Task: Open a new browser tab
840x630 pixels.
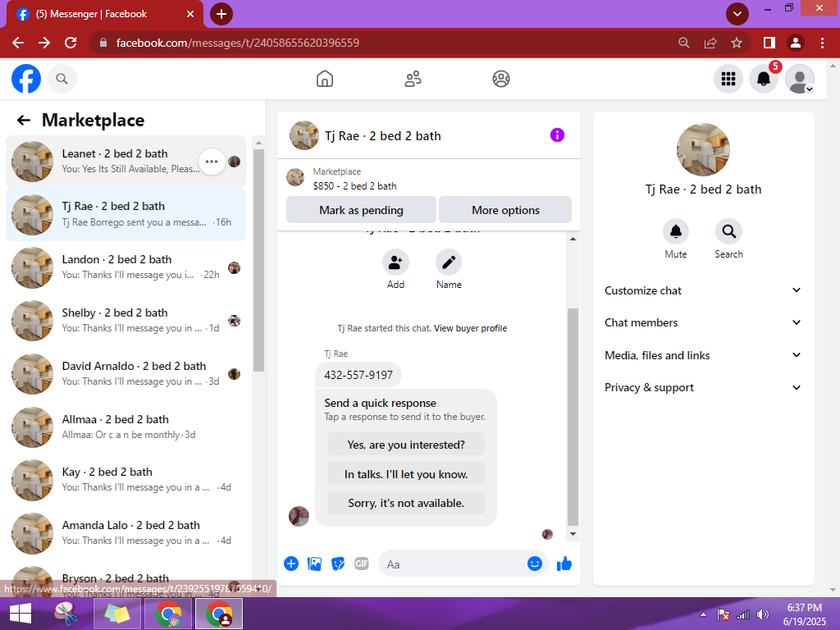Action: pyautogui.click(x=221, y=14)
